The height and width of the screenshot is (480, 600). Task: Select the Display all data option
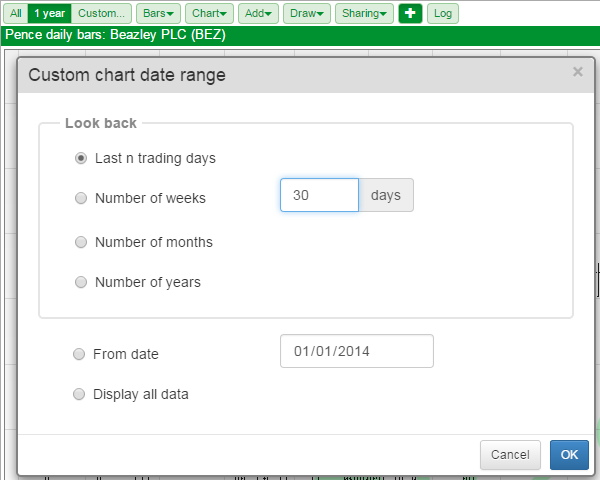(79, 394)
